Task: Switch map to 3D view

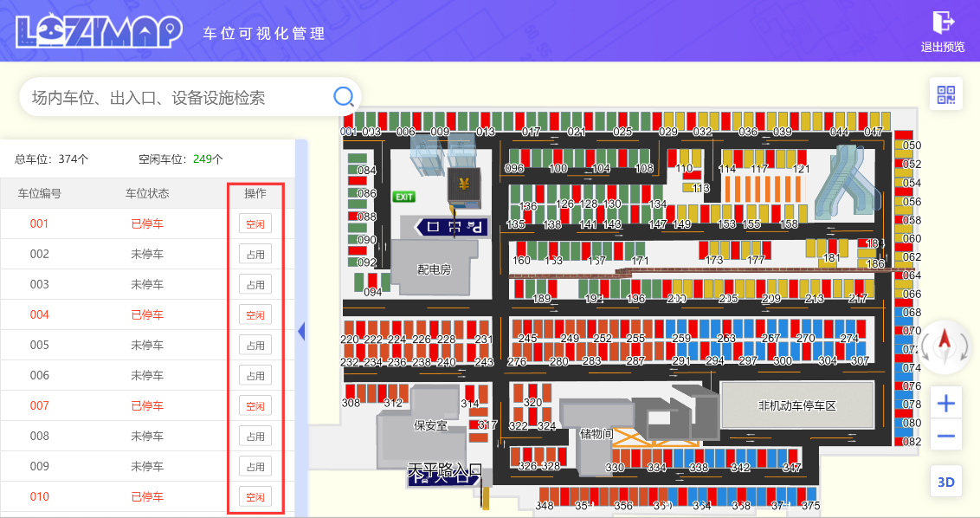Action: (x=945, y=482)
